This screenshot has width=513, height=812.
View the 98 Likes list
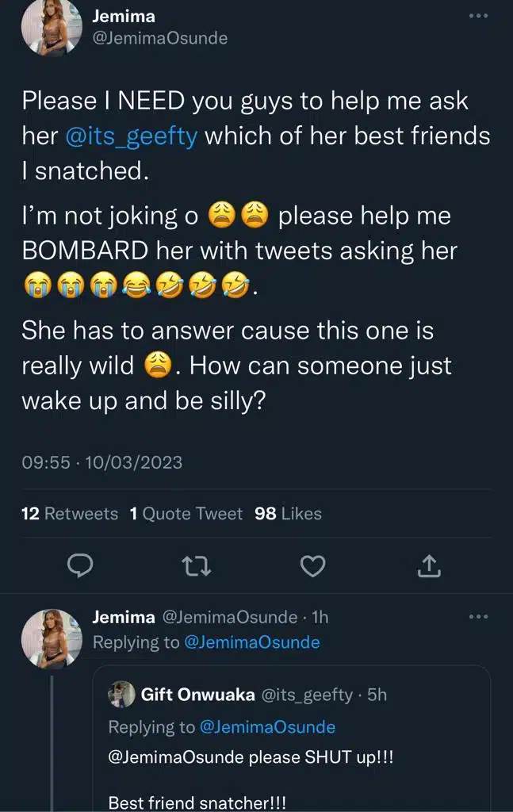(x=288, y=514)
